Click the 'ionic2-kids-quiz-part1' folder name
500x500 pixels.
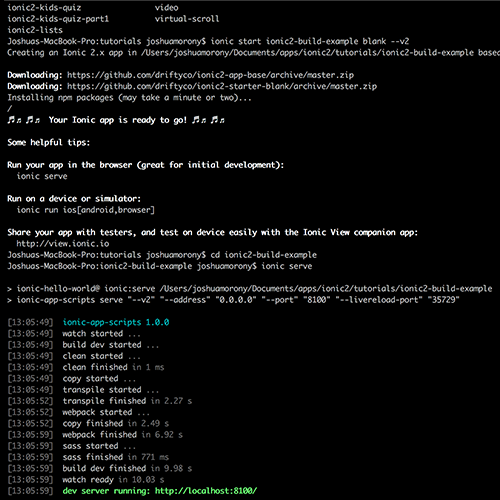pos(58,19)
